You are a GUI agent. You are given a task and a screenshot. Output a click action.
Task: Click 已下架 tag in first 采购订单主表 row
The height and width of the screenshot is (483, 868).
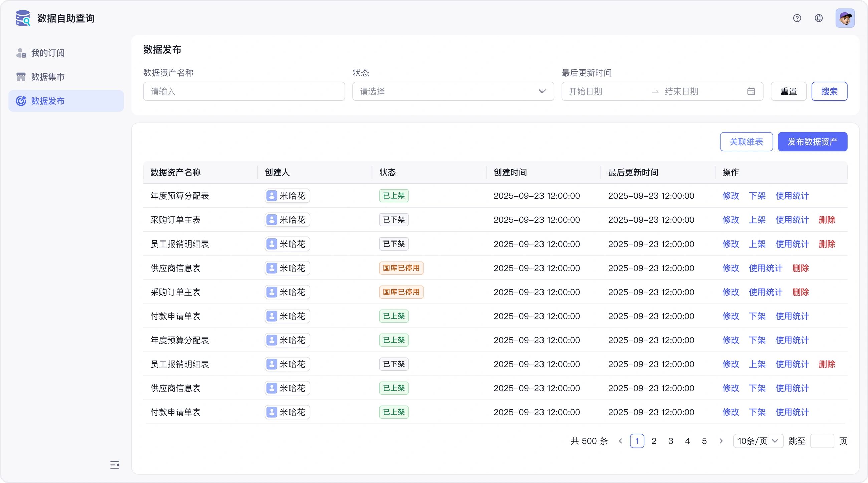coord(394,220)
